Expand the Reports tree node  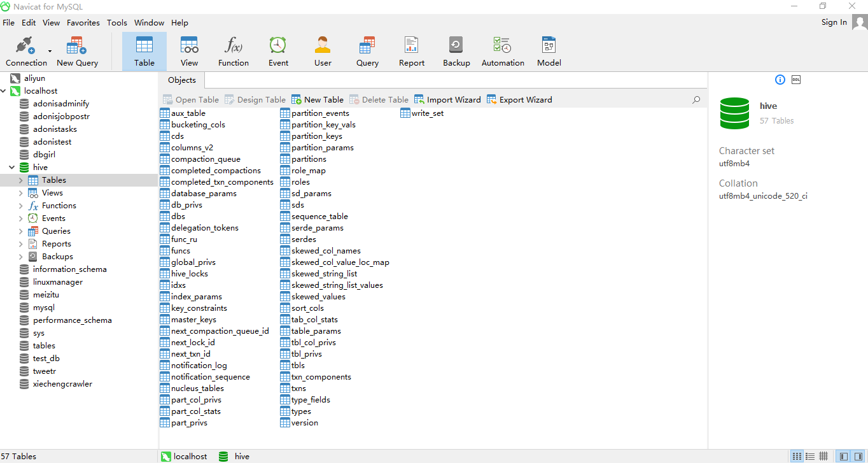tap(21, 244)
